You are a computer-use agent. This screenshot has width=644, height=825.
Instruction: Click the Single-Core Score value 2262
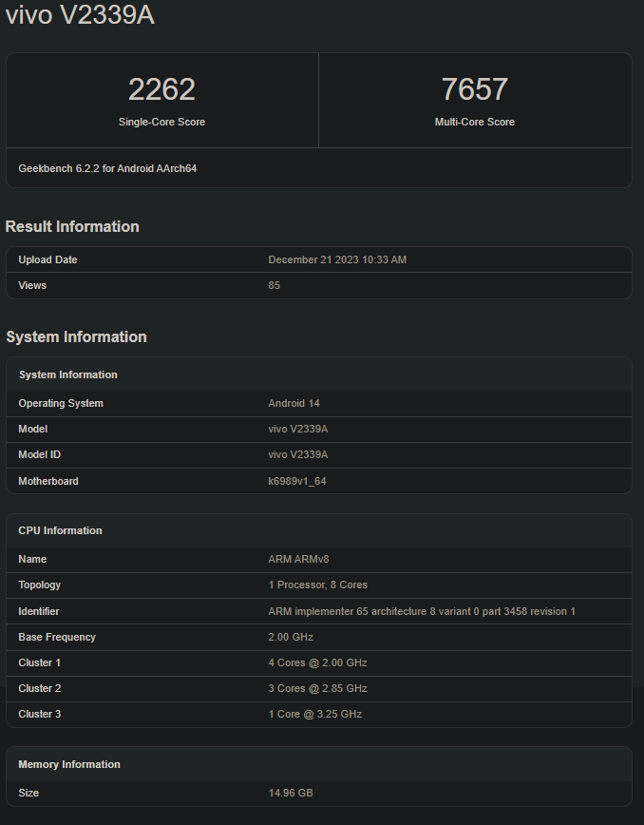(161, 89)
